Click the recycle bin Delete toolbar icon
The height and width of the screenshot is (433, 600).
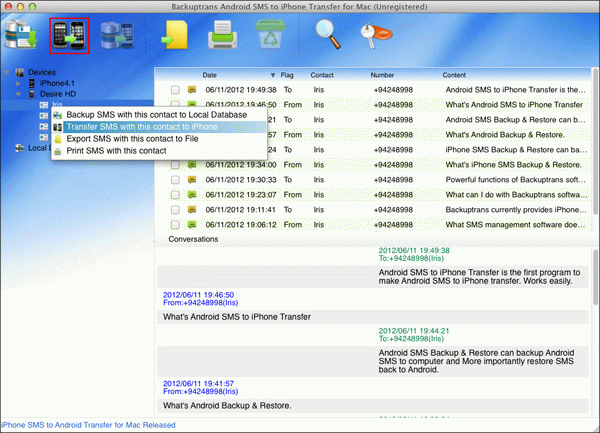(x=270, y=34)
